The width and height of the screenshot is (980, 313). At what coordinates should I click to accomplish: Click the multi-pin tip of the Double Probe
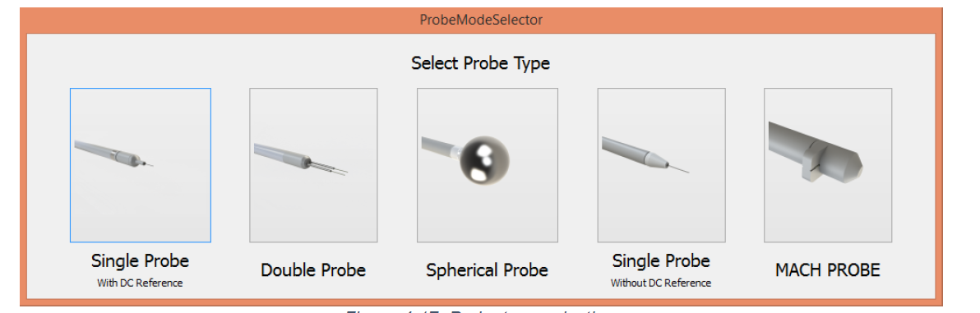[x=330, y=168]
